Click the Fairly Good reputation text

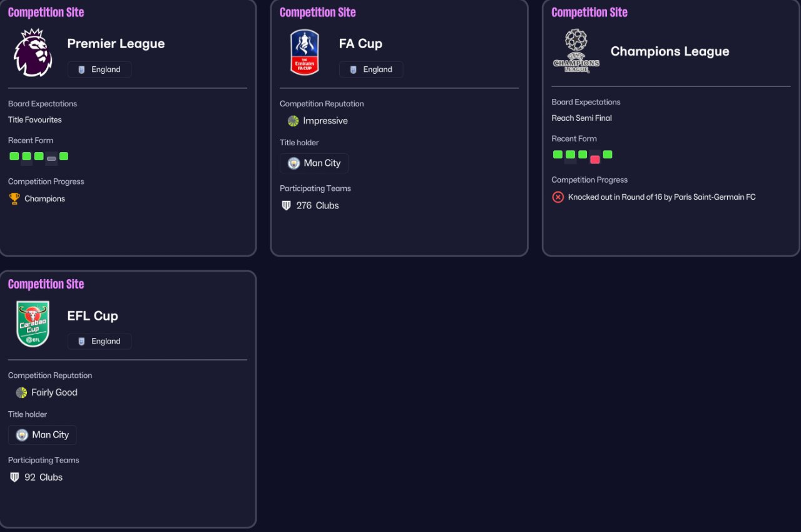tap(54, 392)
